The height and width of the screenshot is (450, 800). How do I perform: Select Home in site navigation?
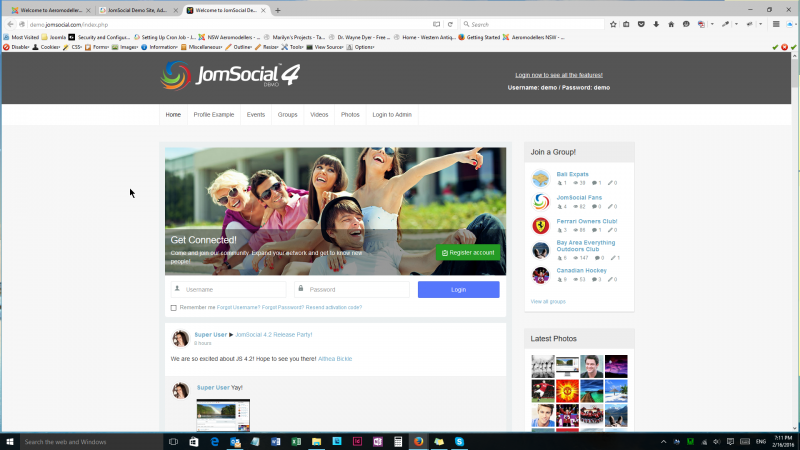pos(173,115)
